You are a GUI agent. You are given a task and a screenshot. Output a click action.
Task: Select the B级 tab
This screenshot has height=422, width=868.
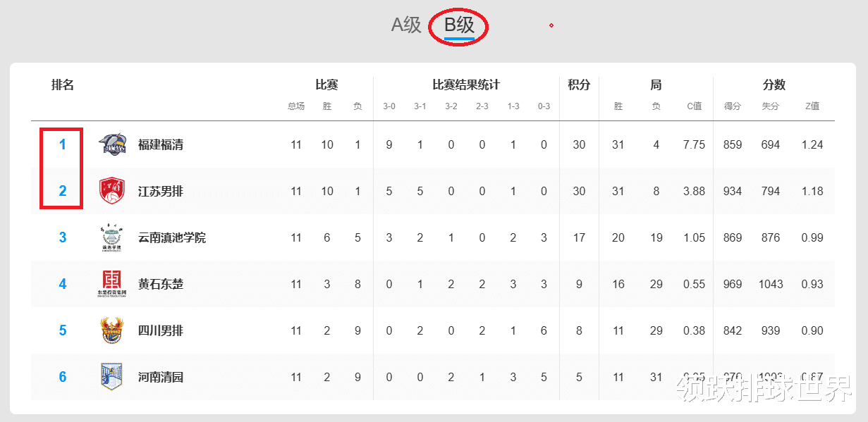pos(459,26)
